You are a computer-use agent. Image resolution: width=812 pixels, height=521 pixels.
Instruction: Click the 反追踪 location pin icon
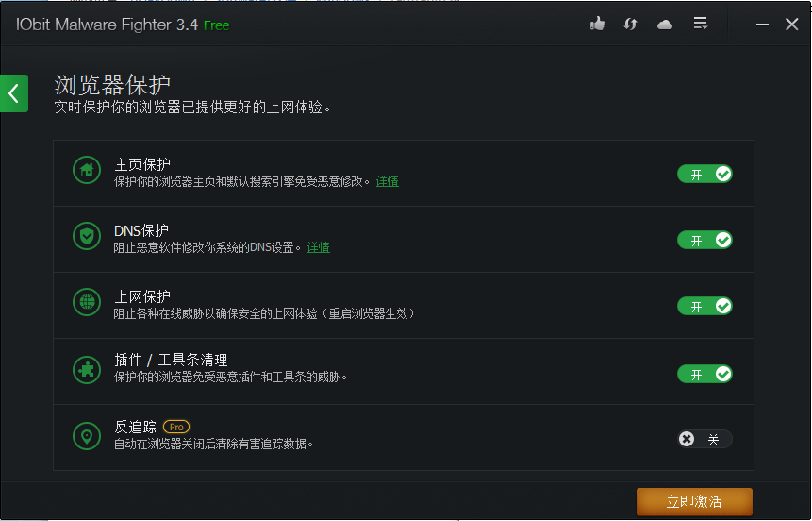[87, 436]
